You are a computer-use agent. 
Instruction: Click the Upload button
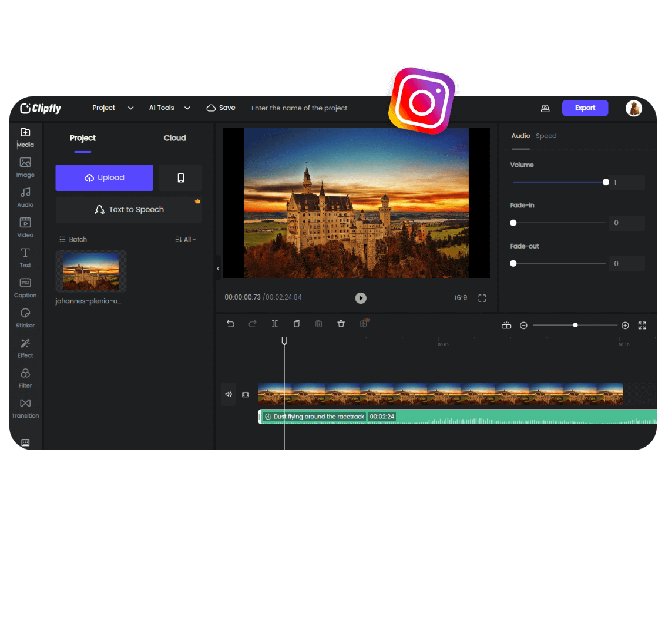tap(104, 177)
